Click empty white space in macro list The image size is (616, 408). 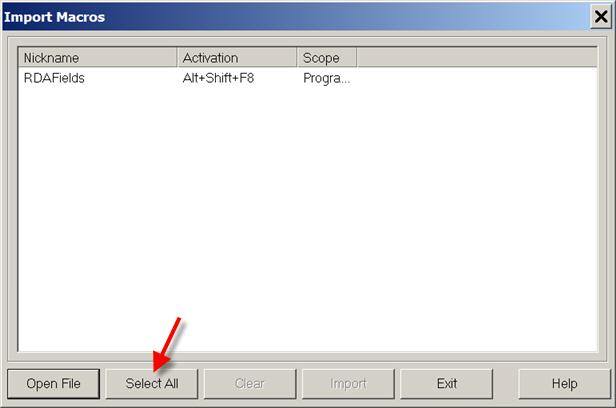tap(308, 220)
